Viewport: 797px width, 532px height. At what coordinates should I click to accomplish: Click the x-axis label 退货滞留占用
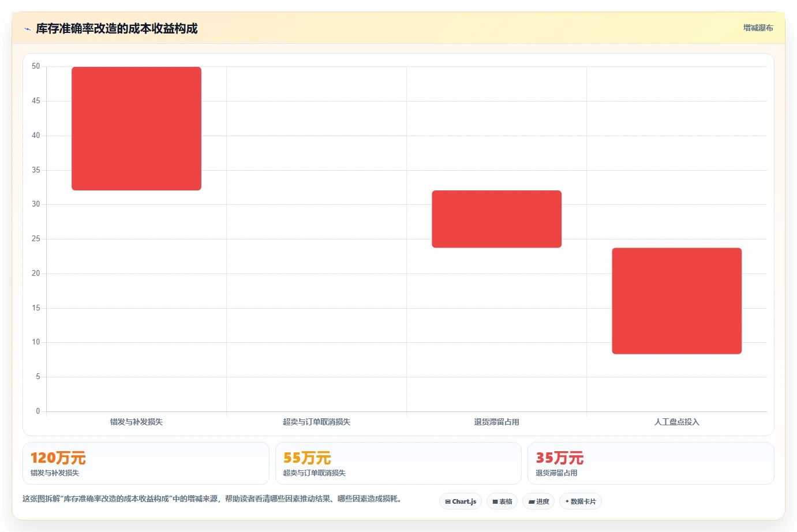[x=496, y=422]
